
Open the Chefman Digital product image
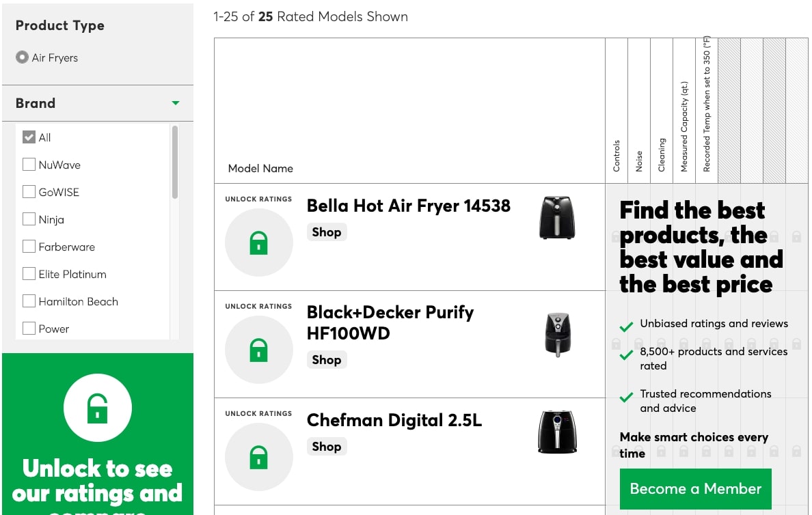[557, 432]
